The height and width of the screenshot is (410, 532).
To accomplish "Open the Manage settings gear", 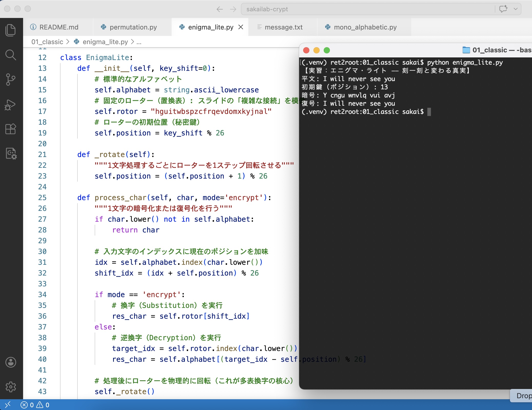I will (11, 387).
